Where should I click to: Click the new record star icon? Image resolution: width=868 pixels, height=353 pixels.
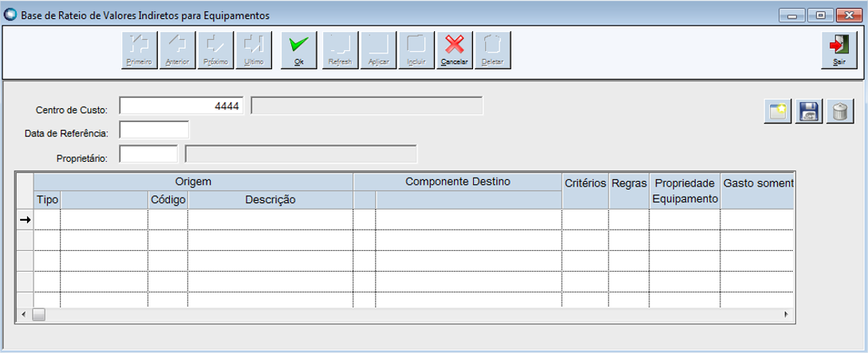pos(779,112)
